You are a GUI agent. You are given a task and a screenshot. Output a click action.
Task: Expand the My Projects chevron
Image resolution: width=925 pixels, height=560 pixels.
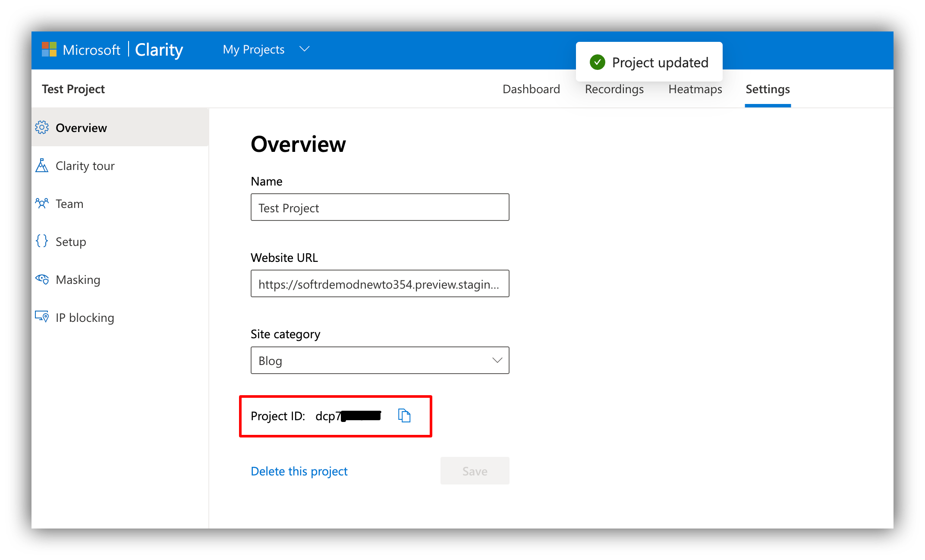pos(305,49)
